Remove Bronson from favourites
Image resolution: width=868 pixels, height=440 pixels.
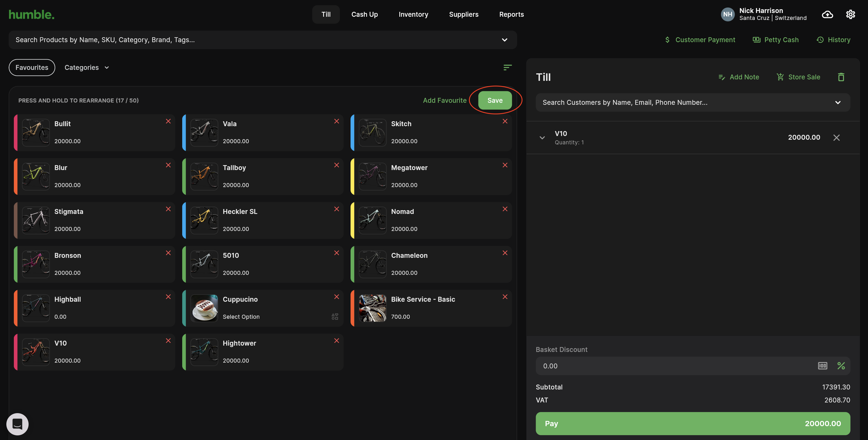(x=168, y=253)
